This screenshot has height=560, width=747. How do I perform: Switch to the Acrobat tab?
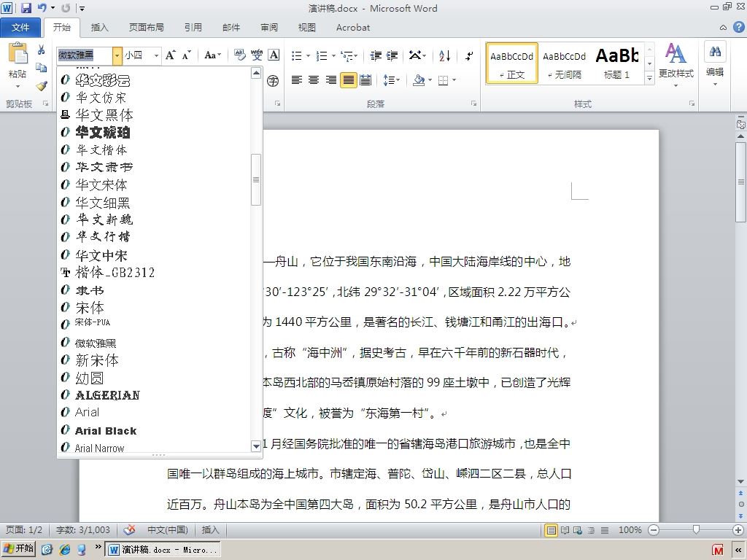tap(353, 28)
